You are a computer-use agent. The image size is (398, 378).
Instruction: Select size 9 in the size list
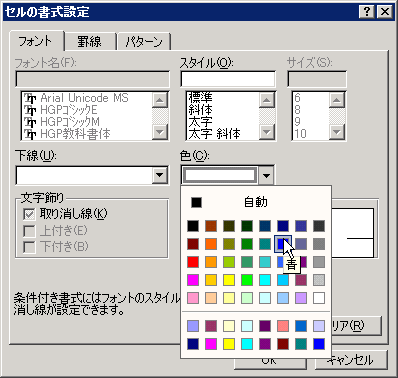click(311, 122)
